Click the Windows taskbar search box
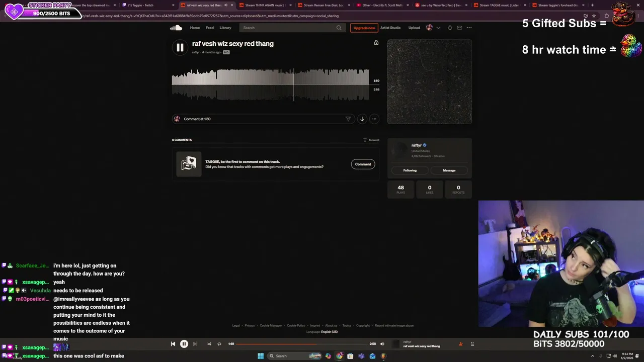Screen dimensions: 644x362 tap(295, 356)
